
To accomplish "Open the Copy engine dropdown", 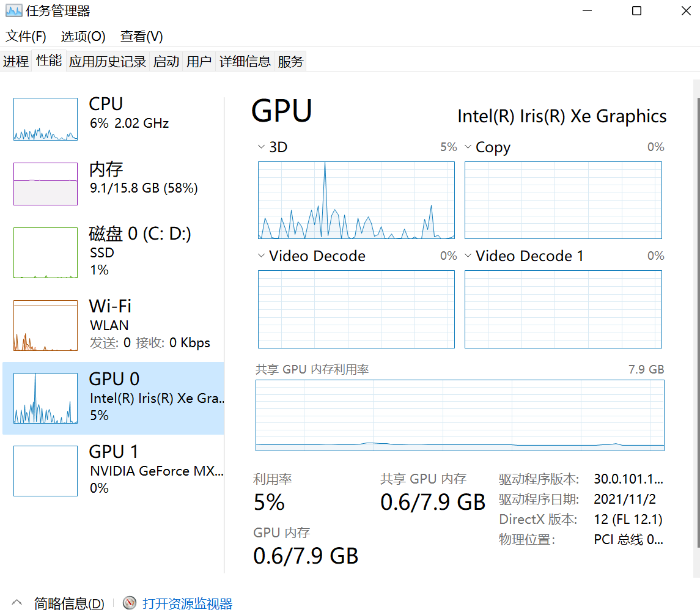I will 468,147.
